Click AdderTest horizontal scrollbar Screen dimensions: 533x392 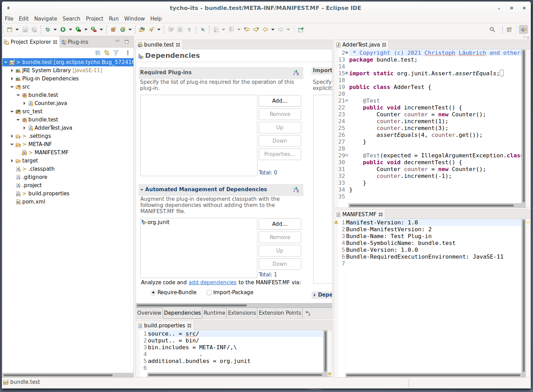click(x=431, y=206)
